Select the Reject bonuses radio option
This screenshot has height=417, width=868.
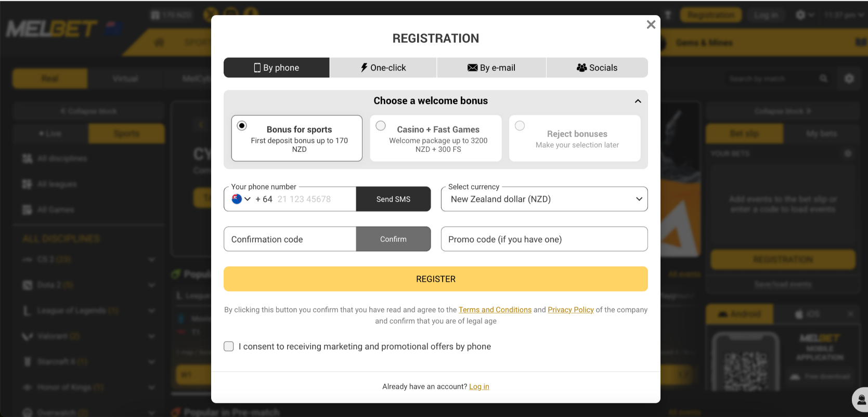pos(520,126)
